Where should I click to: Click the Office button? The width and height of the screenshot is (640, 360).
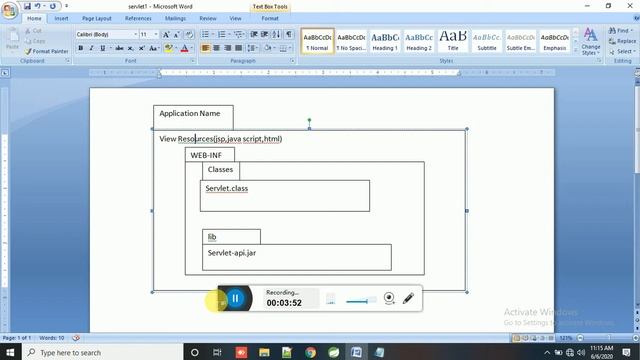[x=9, y=10]
